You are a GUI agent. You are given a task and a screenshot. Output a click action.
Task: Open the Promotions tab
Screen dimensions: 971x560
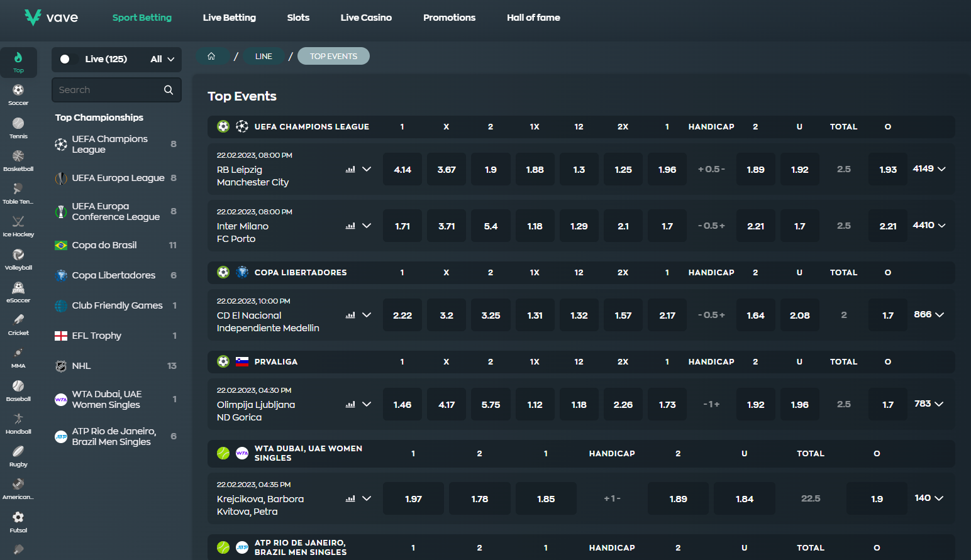[449, 18]
